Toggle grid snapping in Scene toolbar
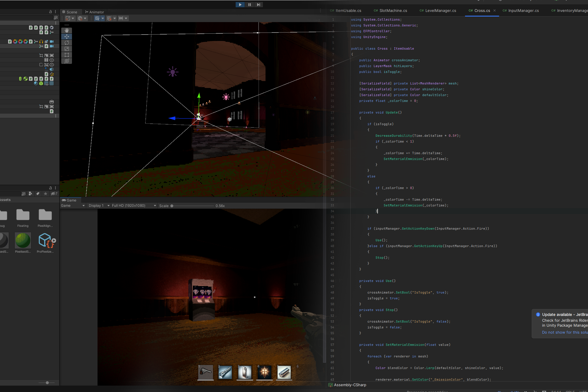This screenshot has width=588, height=392. click(109, 18)
